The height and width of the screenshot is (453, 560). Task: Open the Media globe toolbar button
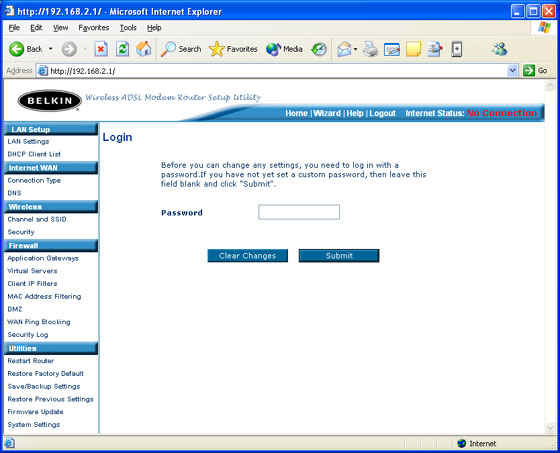coord(284,49)
